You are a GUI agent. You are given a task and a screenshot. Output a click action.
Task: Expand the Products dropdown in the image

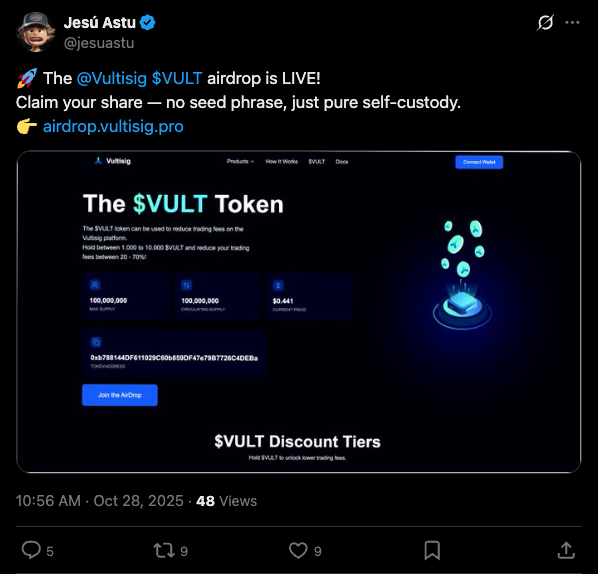(240, 161)
